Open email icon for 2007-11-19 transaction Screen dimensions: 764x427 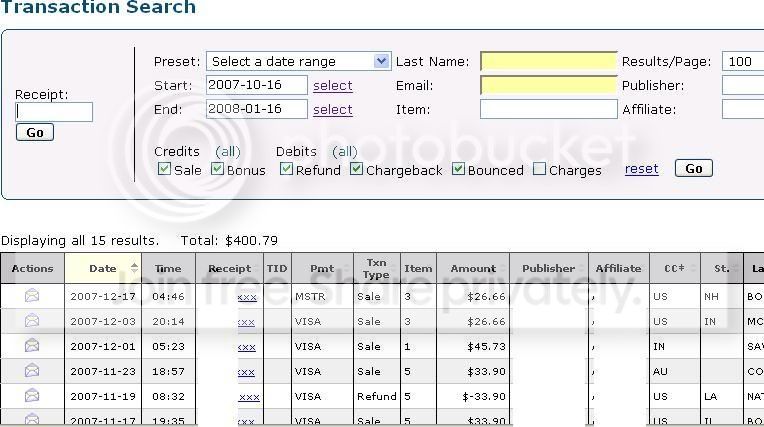click(32, 396)
